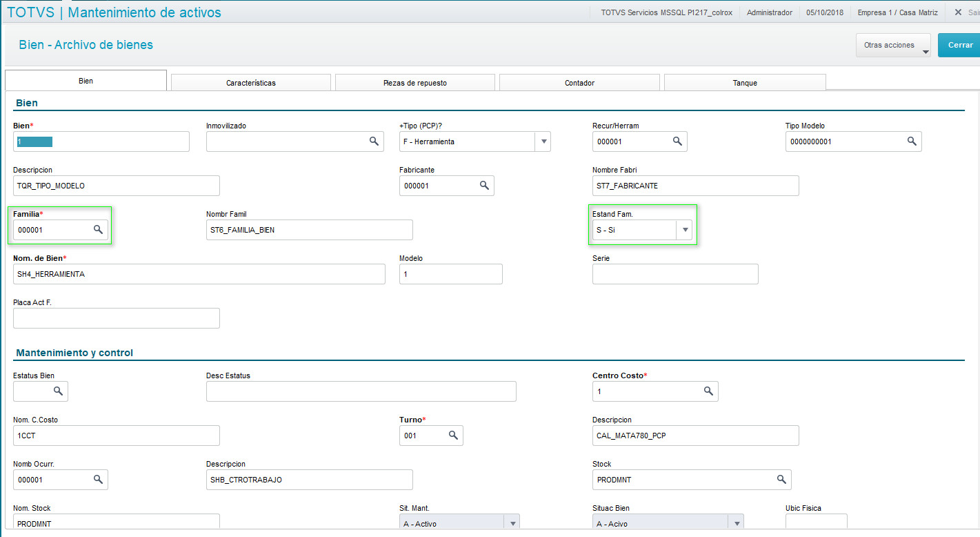
Task: Click the Cerrar button
Action: (959, 46)
